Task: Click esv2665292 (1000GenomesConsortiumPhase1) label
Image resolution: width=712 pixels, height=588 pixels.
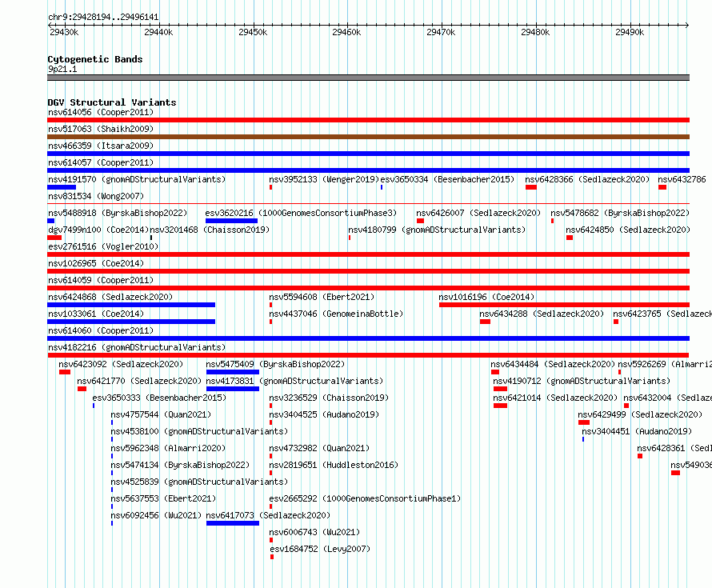Action: click(365, 498)
